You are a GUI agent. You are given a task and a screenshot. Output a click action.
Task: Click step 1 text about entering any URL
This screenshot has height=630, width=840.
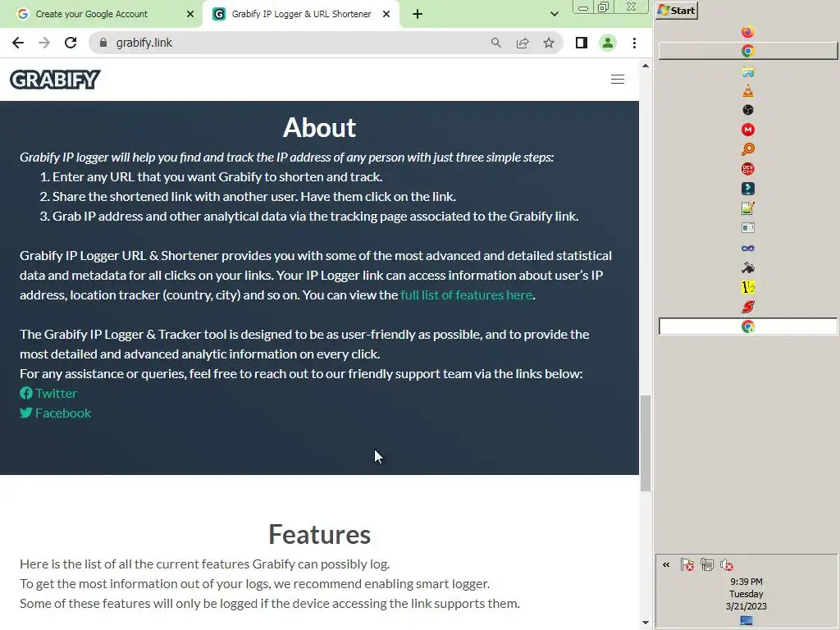[x=217, y=177]
